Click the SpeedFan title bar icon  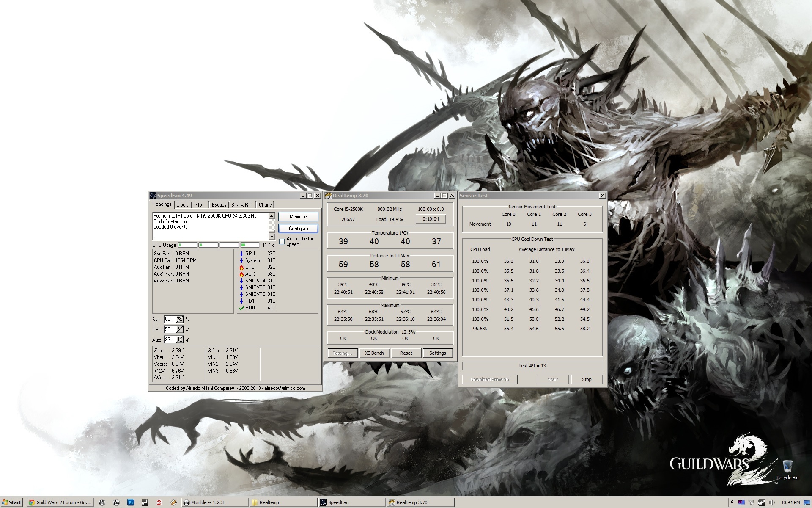tap(153, 196)
